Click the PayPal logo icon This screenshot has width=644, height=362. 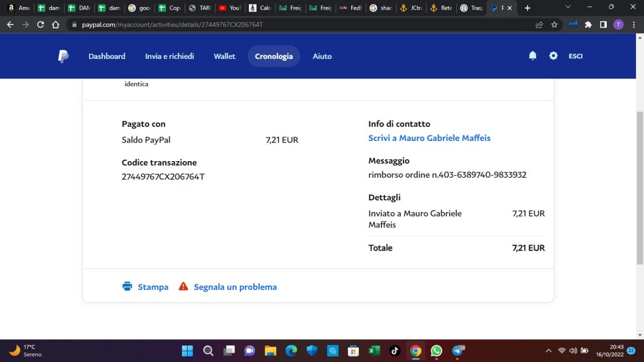[x=63, y=56]
